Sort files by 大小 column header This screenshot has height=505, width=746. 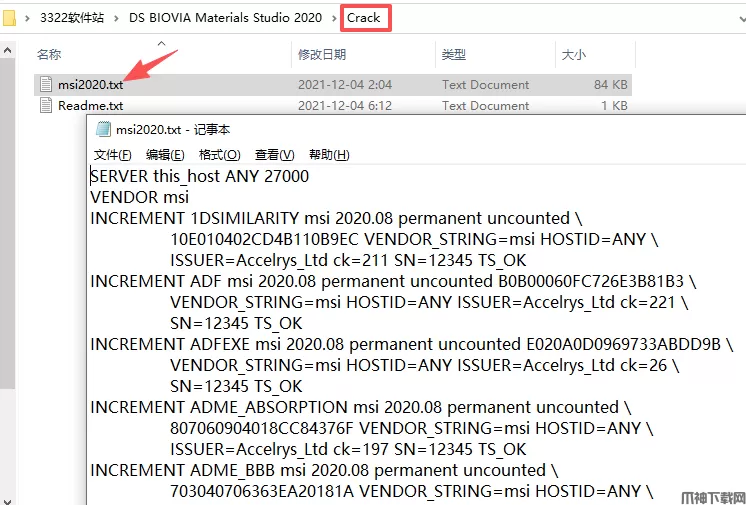573,54
